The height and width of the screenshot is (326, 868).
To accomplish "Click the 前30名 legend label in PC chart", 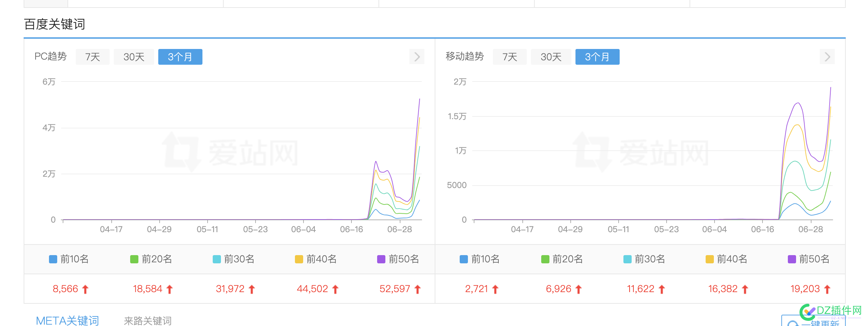I will (x=239, y=259).
